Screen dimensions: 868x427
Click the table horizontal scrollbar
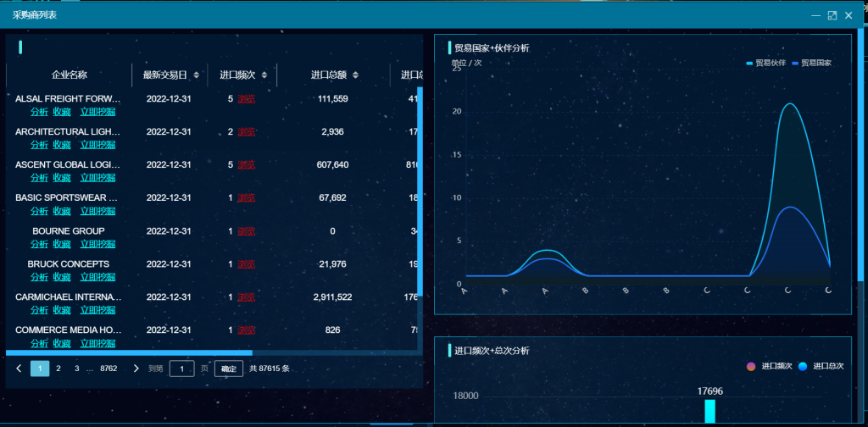click(129, 352)
